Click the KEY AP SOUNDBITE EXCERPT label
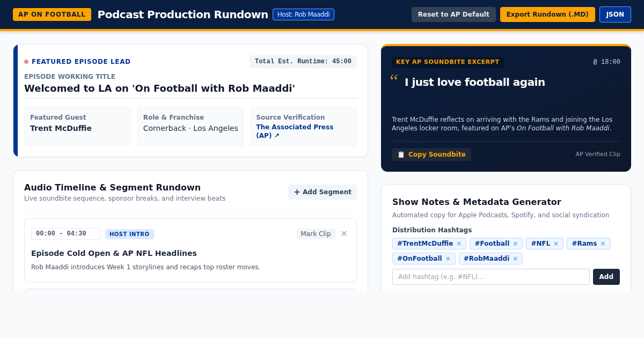Screen dimensions: 644x338 point(448,62)
